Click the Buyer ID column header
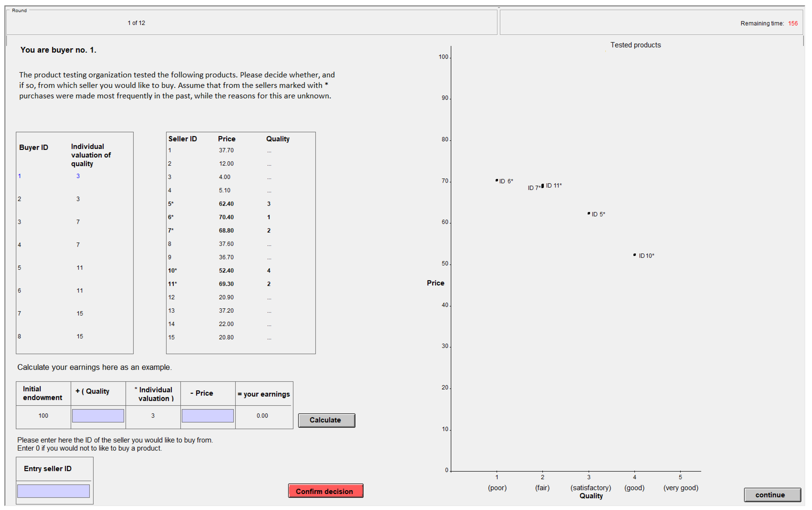The width and height of the screenshot is (812, 510). tap(34, 148)
